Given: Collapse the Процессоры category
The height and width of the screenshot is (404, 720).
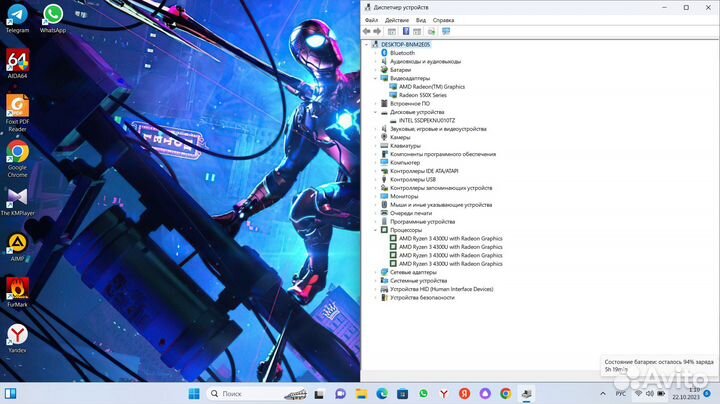Looking at the screenshot, I should click(376, 230).
